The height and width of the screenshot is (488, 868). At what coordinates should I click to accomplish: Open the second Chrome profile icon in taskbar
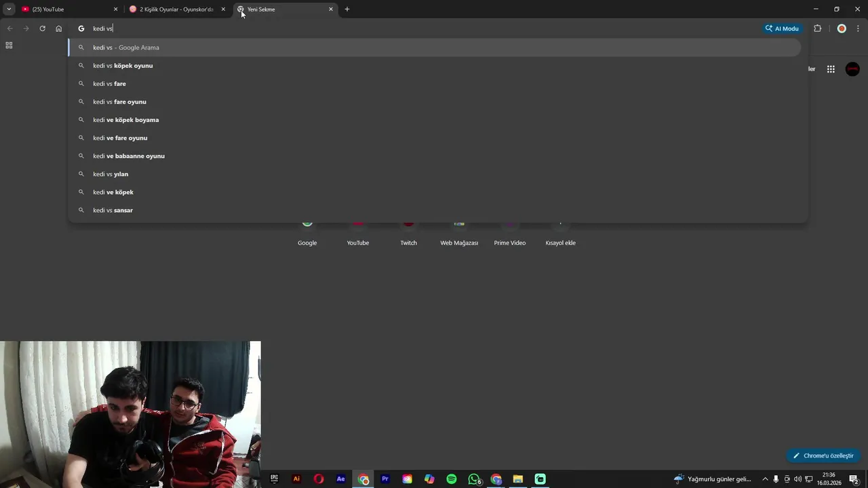(x=496, y=479)
